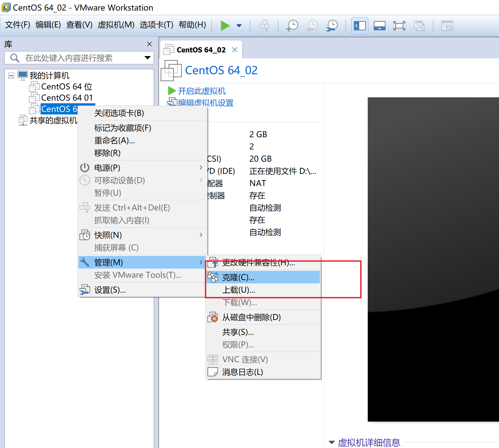Open the library search filter dropdown arrow
The image size is (499, 448).
(x=147, y=58)
